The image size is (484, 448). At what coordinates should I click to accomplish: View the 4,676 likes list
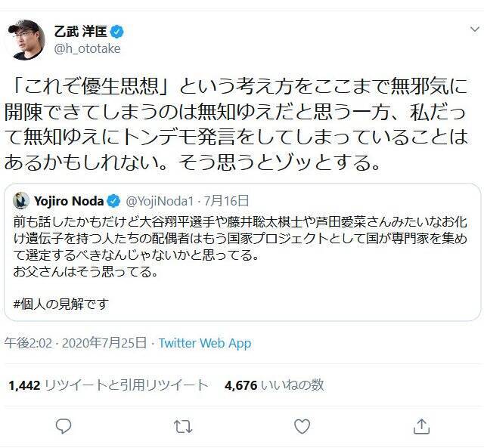pyautogui.click(x=274, y=385)
